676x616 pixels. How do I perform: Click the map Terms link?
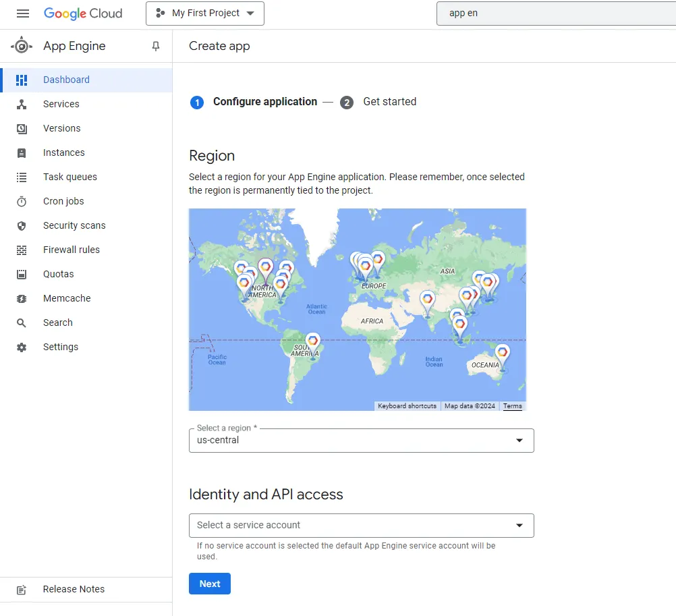point(512,406)
